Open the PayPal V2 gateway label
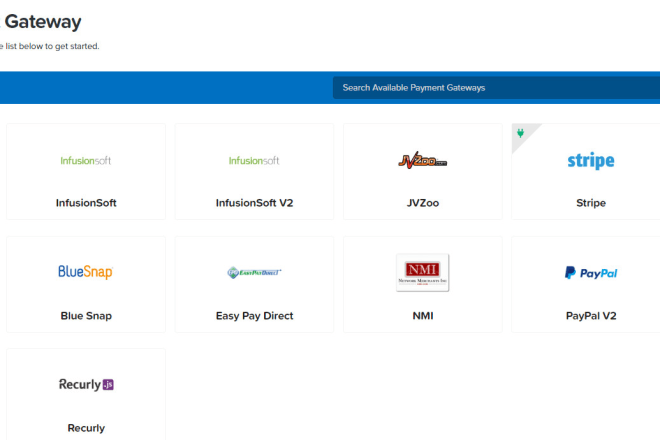 (x=591, y=316)
